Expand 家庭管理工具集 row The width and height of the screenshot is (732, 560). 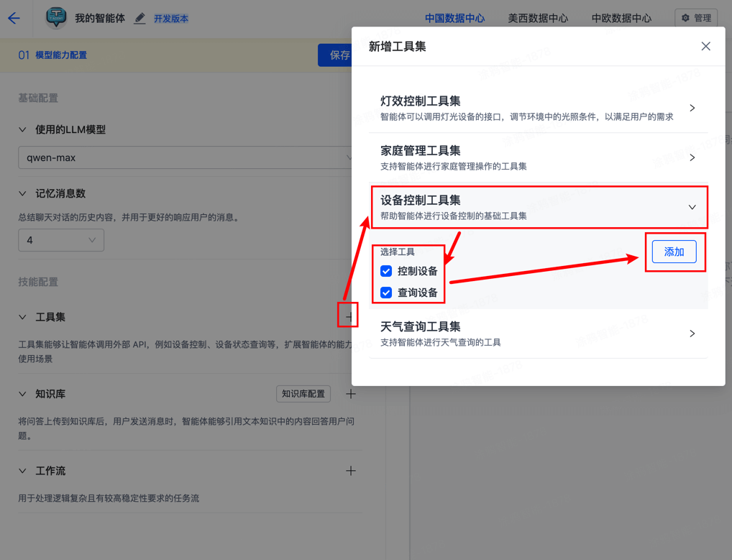tap(539, 157)
